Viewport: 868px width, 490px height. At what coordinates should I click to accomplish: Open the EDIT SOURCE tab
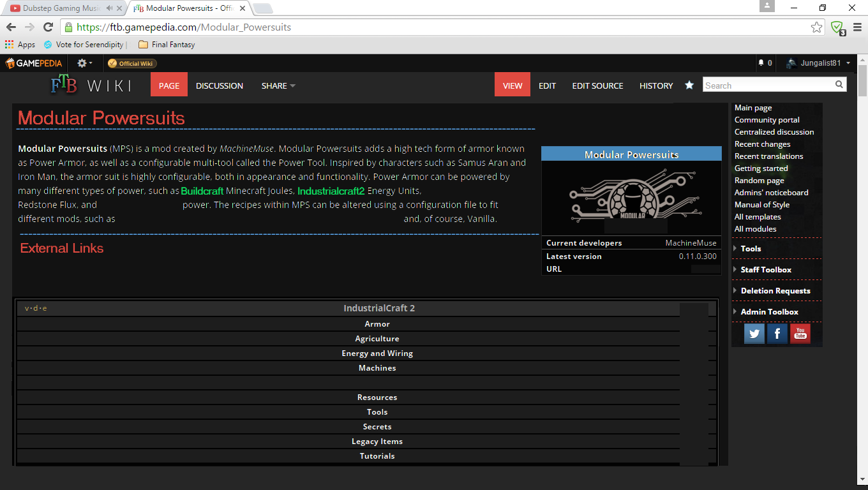click(597, 85)
